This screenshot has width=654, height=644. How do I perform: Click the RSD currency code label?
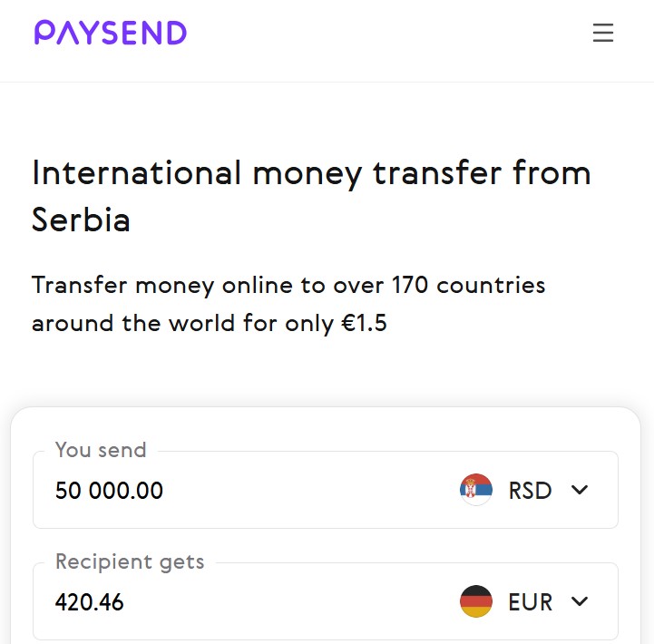click(x=530, y=491)
